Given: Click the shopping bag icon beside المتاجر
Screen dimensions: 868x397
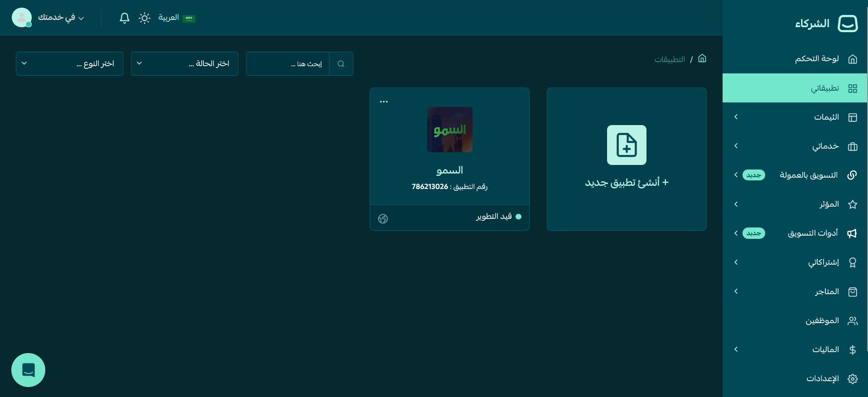Looking at the screenshot, I should [x=853, y=291].
